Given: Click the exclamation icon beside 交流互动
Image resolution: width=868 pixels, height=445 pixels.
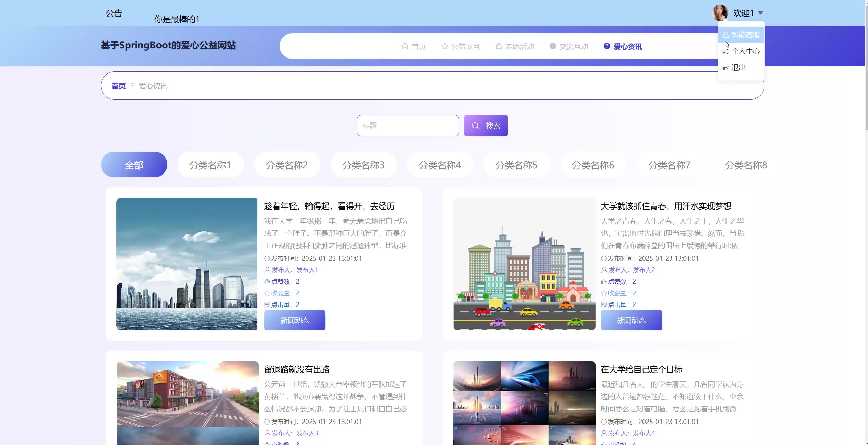Looking at the screenshot, I should (x=552, y=46).
